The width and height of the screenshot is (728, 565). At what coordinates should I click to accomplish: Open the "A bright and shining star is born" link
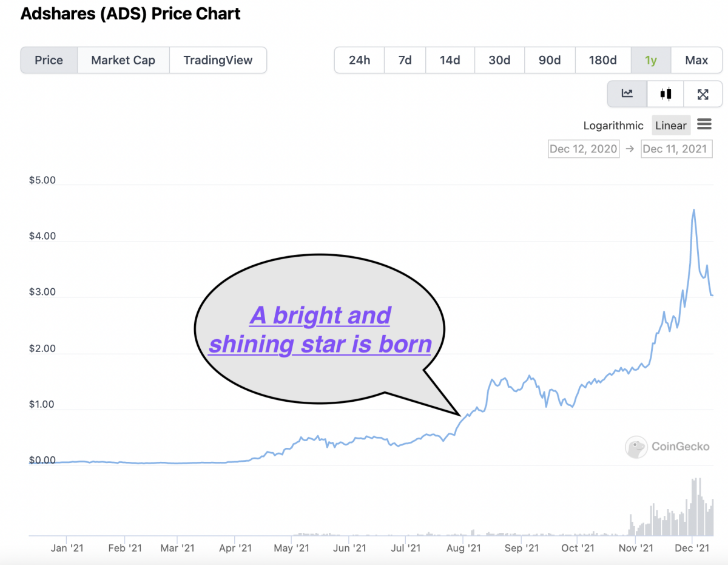point(320,330)
